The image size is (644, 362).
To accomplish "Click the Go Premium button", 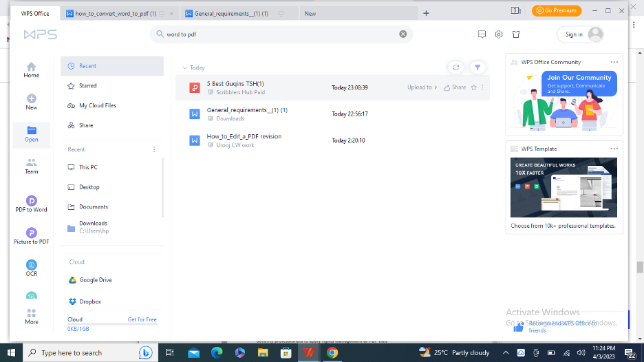I will tap(557, 11).
